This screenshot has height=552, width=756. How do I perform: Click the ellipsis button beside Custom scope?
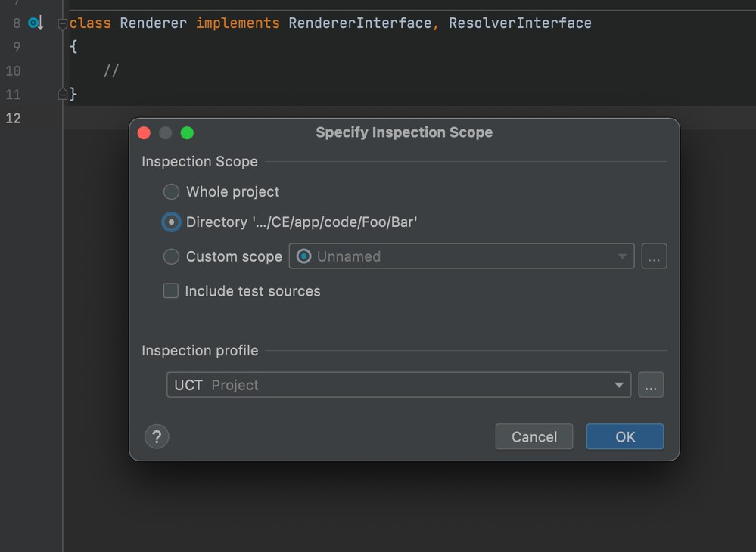click(654, 257)
